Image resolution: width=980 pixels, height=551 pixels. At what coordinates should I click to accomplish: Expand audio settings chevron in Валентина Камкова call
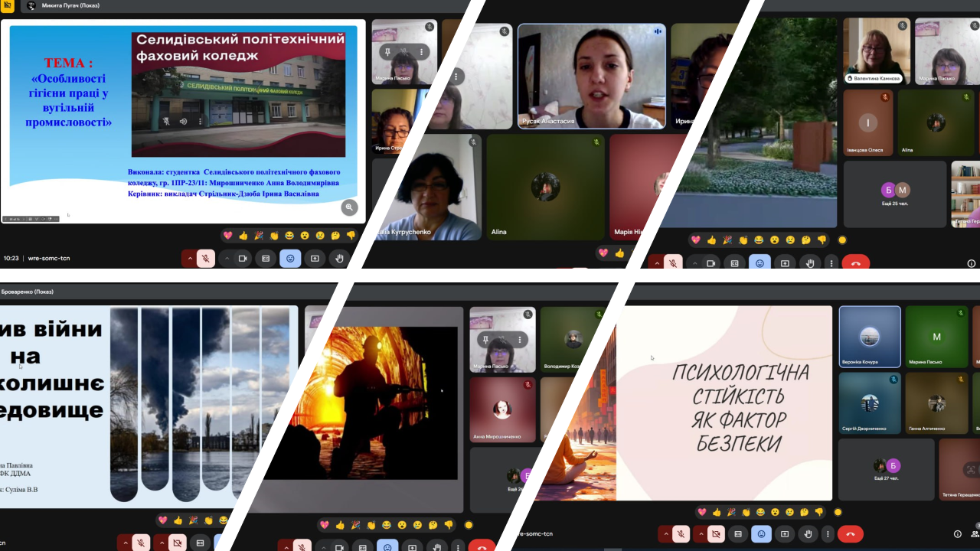coord(658,263)
